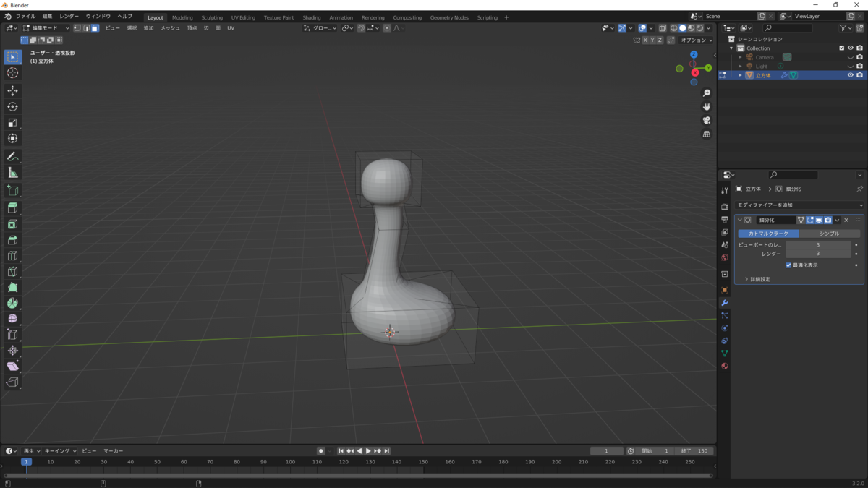Click the pan hand icon in viewport
The width and height of the screenshot is (868, 488).
coord(707,107)
